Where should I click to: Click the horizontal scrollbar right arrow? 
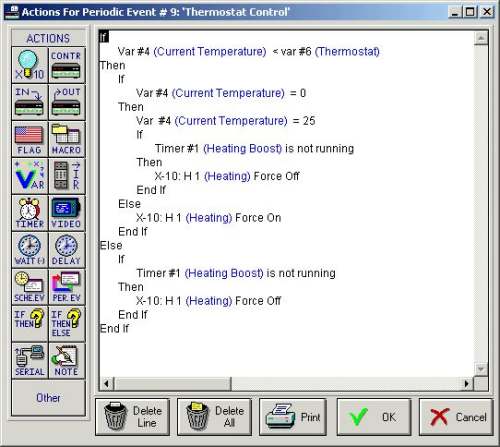tap(467, 384)
